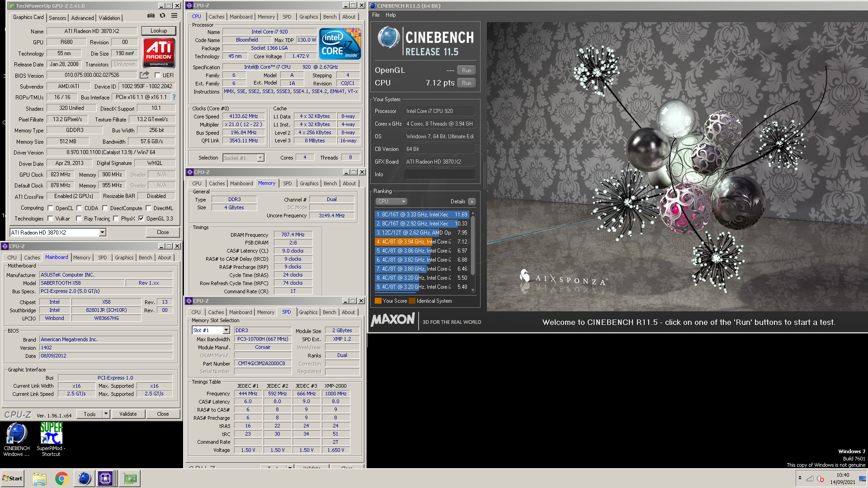Open the Sensors tab in GPU-Z
This screenshot has width=868, height=488.
pyautogui.click(x=57, y=18)
